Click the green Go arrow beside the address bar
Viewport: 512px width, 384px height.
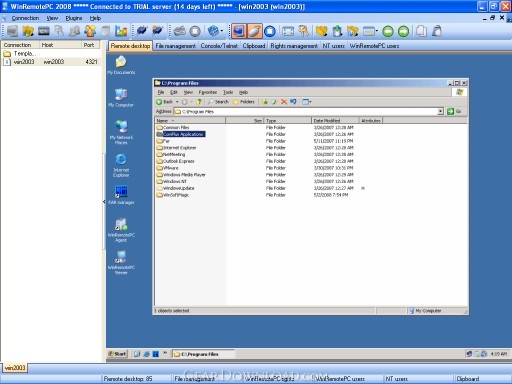click(x=450, y=111)
